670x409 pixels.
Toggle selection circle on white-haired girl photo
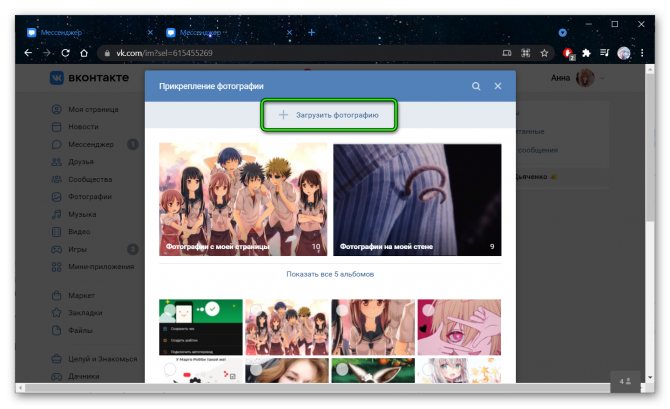point(429,369)
